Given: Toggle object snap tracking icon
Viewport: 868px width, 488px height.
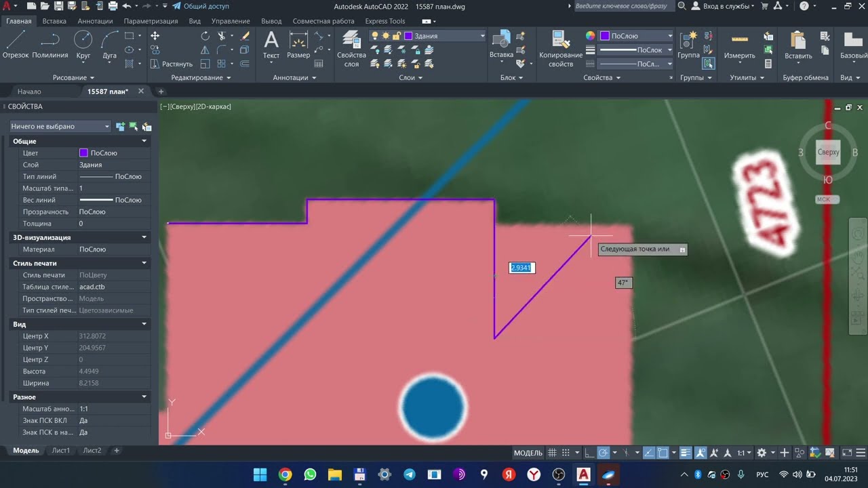Looking at the screenshot, I should click(648, 453).
